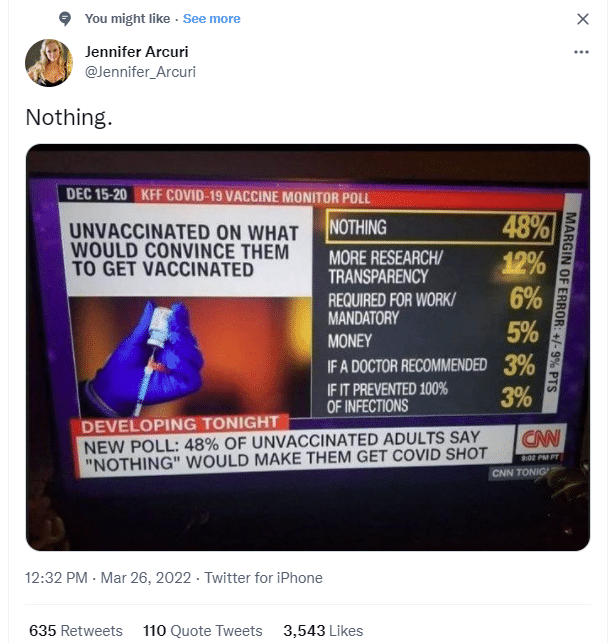Image resolution: width=610 pixels, height=643 pixels.
Task: Click the vaccine vial in the photo
Action: tap(159, 326)
